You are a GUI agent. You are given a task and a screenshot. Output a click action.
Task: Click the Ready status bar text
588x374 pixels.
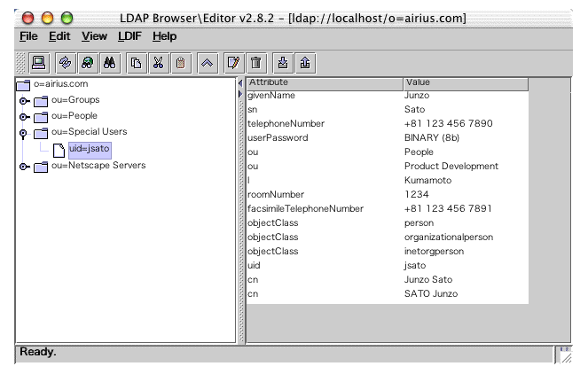(38, 352)
